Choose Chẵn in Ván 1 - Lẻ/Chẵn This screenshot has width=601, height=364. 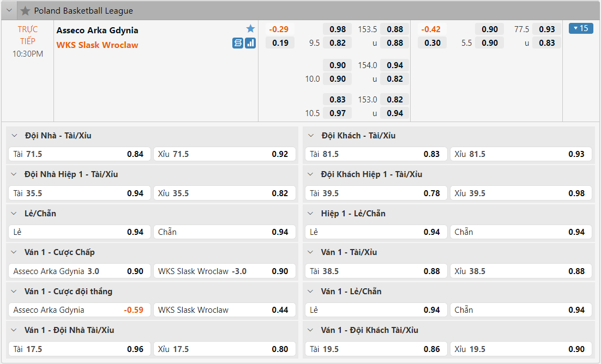(521, 310)
